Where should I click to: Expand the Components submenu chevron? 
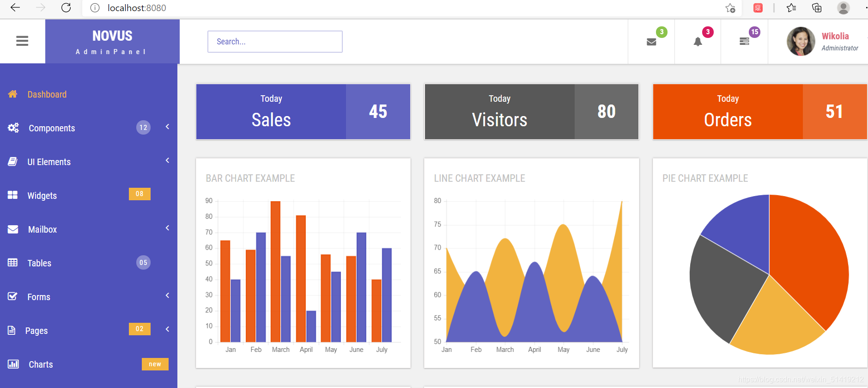point(167,127)
